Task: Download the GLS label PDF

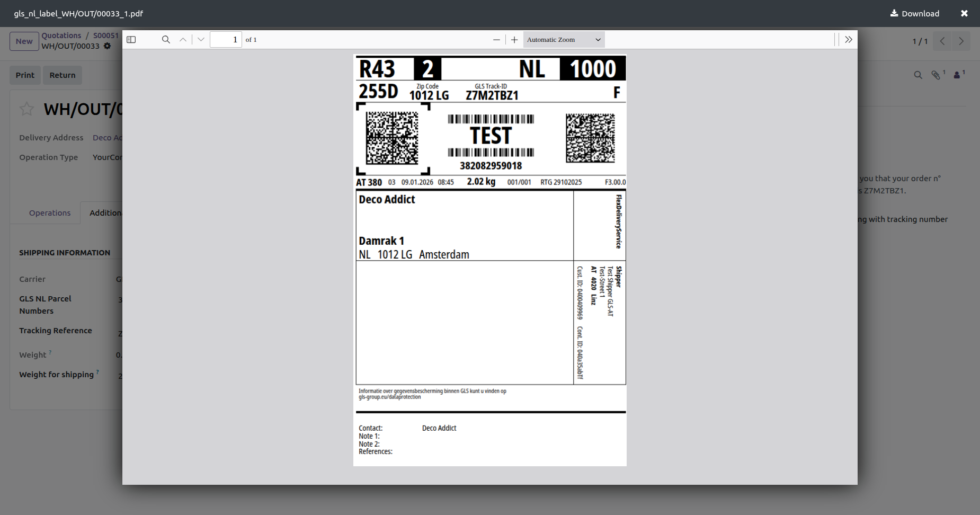Action: (x=915, y=14)
